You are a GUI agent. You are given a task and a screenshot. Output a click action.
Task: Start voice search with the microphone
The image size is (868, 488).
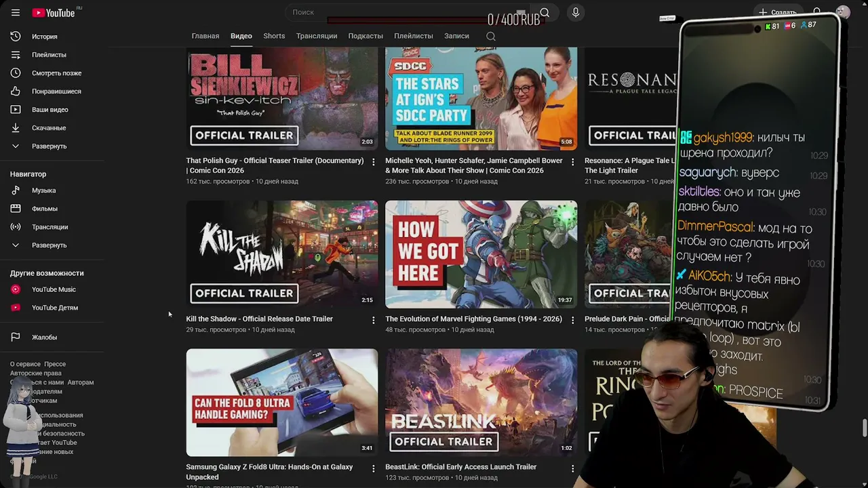576,13
